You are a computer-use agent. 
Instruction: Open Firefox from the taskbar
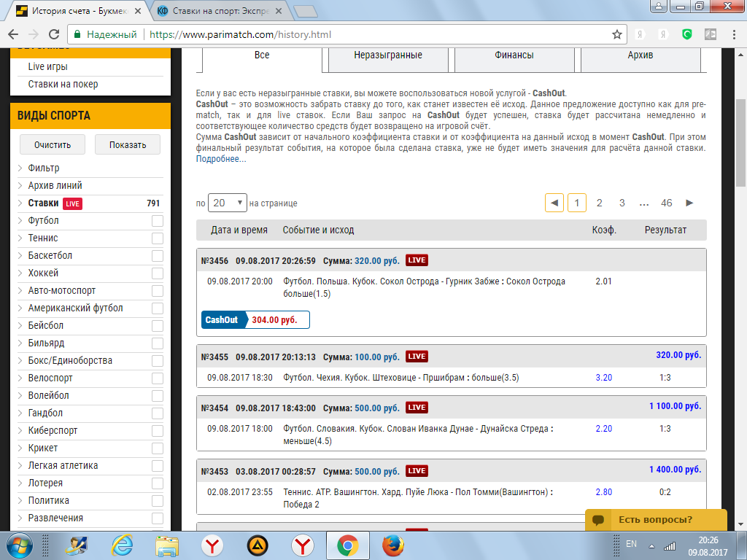pyautogui.click(x=393, y=545)
